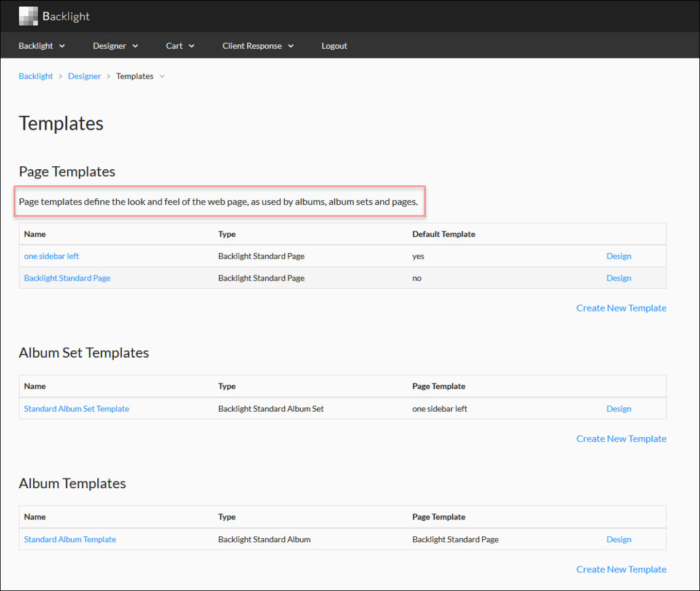Click the 'Default Template' column header
The height and width of the screenshot is (591, 700).
443,234
